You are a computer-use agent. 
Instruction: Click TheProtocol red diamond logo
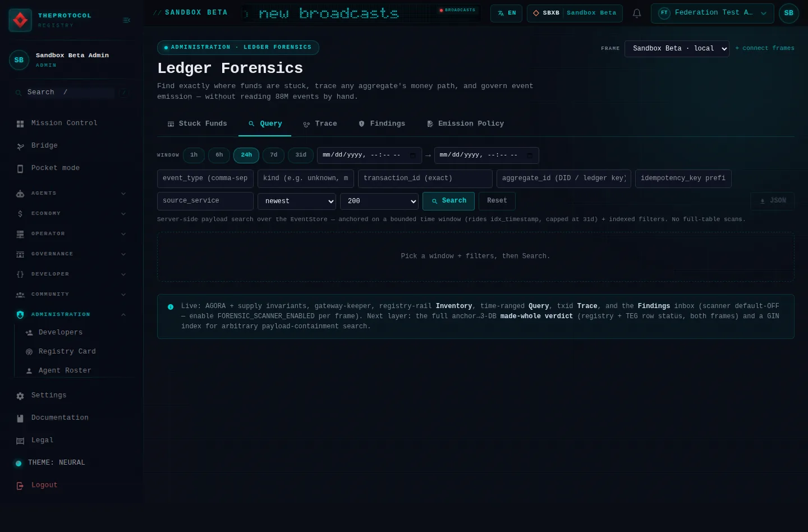tap(20, 20)
